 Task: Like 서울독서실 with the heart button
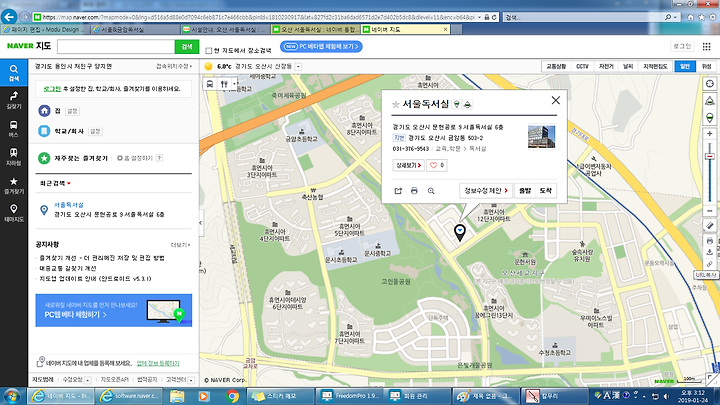437,165
